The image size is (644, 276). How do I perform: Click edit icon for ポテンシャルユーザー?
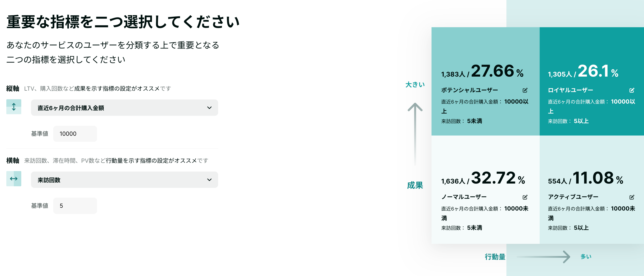(525, 90)
